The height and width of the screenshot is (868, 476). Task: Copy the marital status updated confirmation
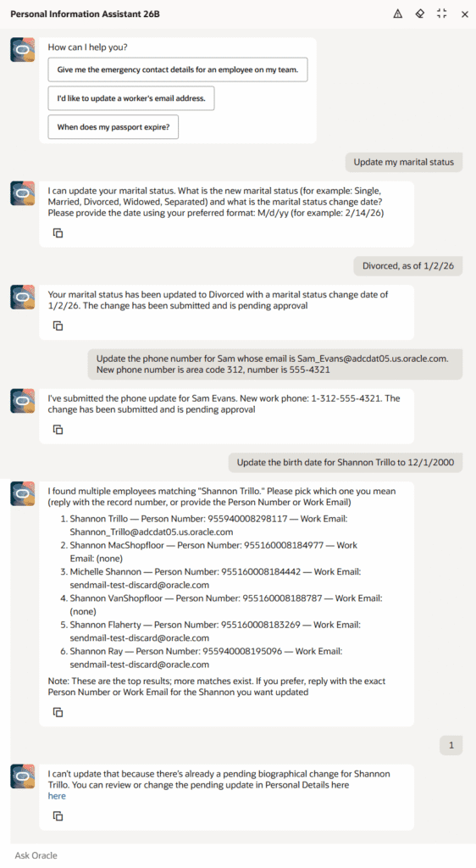[x=58, y=325]
